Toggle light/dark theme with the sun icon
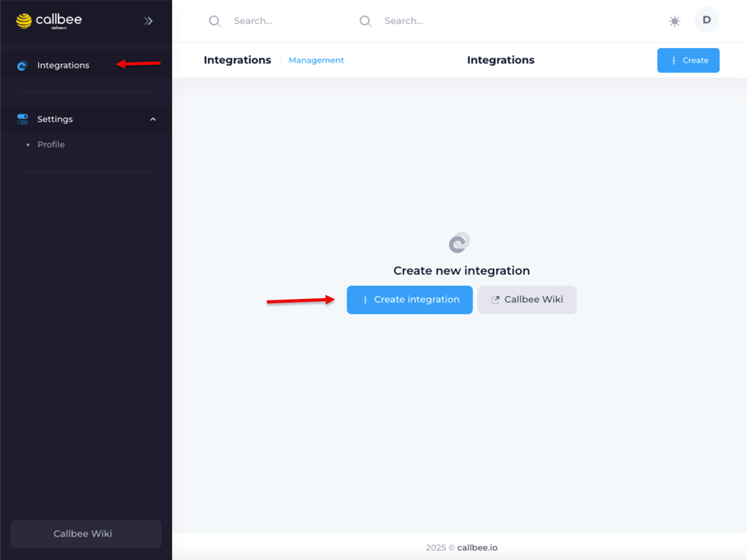Image resolution: width=747 pixels, height=560 pixels. (675, 21)
